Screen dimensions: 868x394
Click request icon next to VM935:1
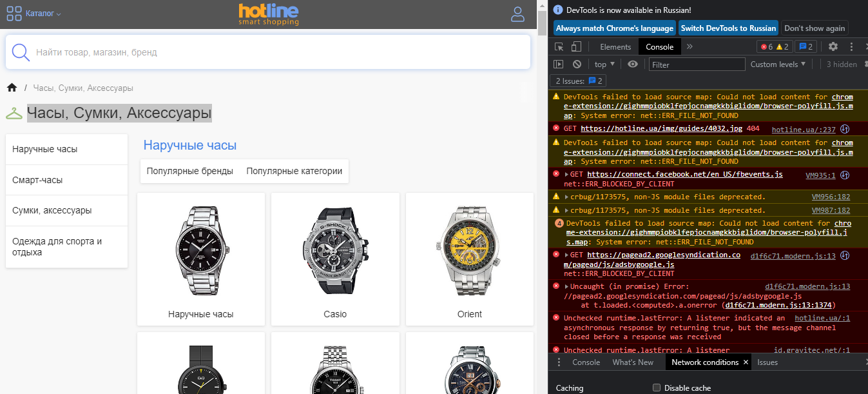pos(844,175)
